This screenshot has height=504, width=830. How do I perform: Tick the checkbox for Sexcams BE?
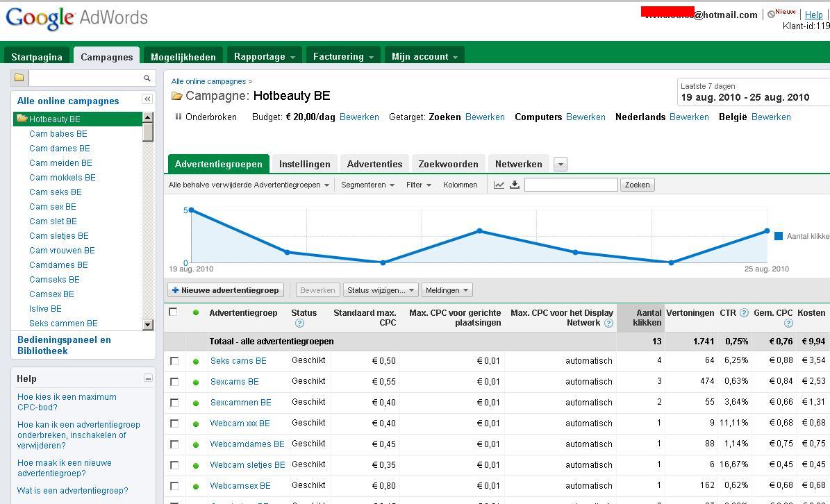[174, 382]
